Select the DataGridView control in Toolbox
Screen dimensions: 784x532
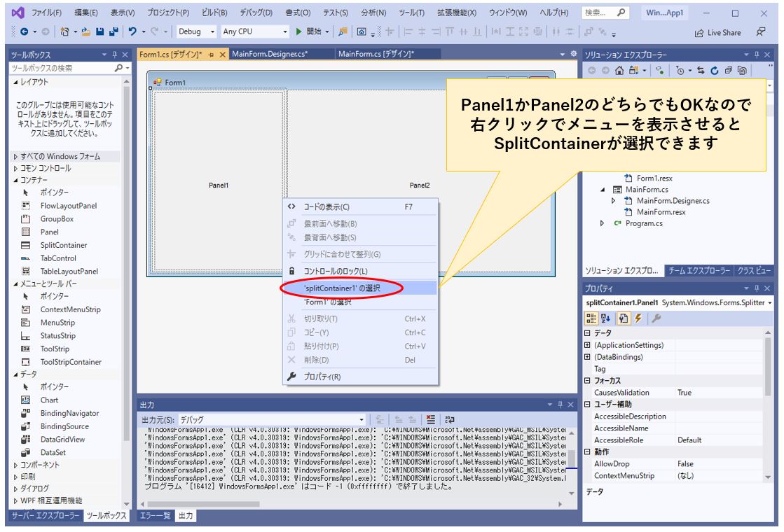point(62,439)
